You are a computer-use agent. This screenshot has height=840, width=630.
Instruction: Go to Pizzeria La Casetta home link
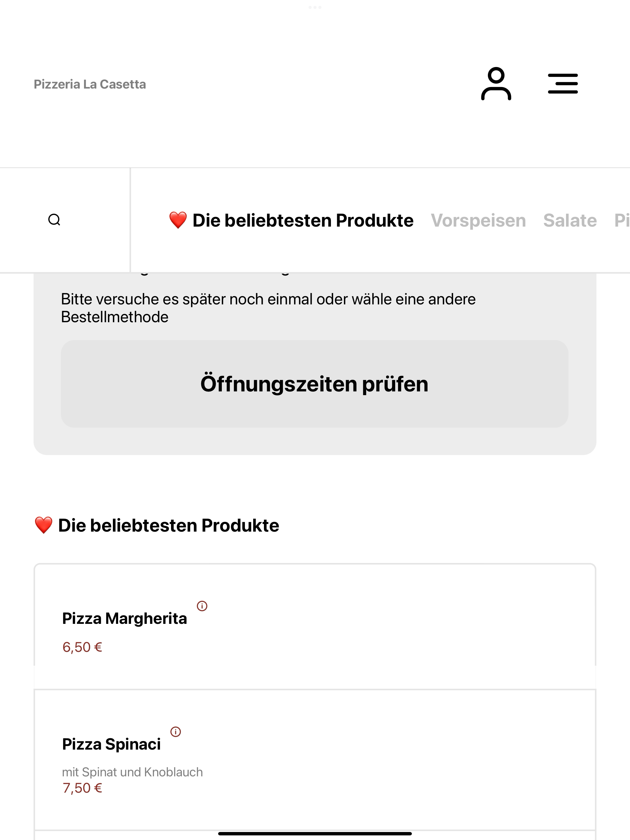click(x=90, y=84)
